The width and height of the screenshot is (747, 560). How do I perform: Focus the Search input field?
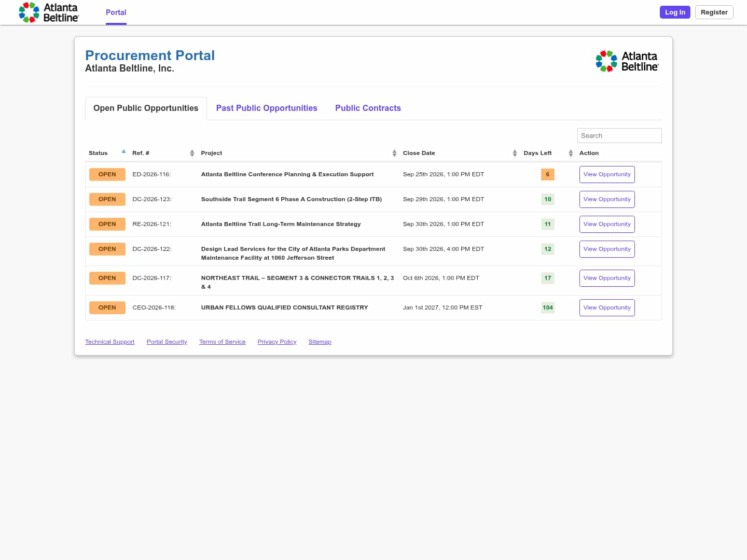(619, 136)
